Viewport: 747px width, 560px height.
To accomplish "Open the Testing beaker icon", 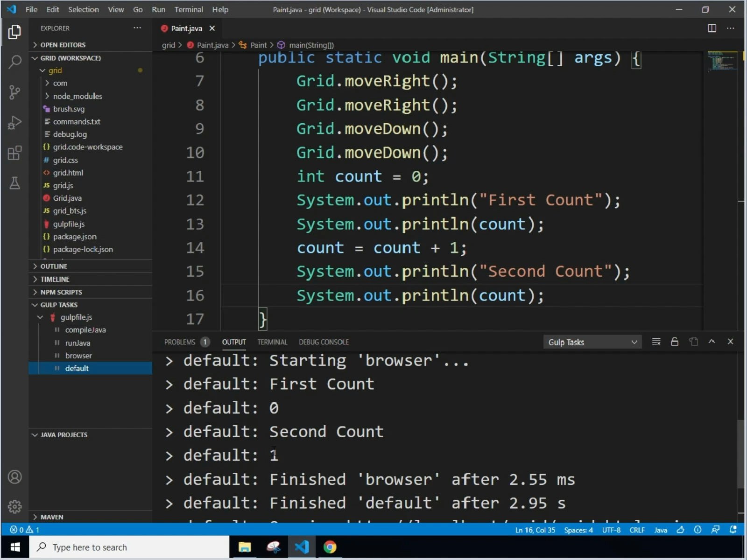I will click(x=14, y=183).
